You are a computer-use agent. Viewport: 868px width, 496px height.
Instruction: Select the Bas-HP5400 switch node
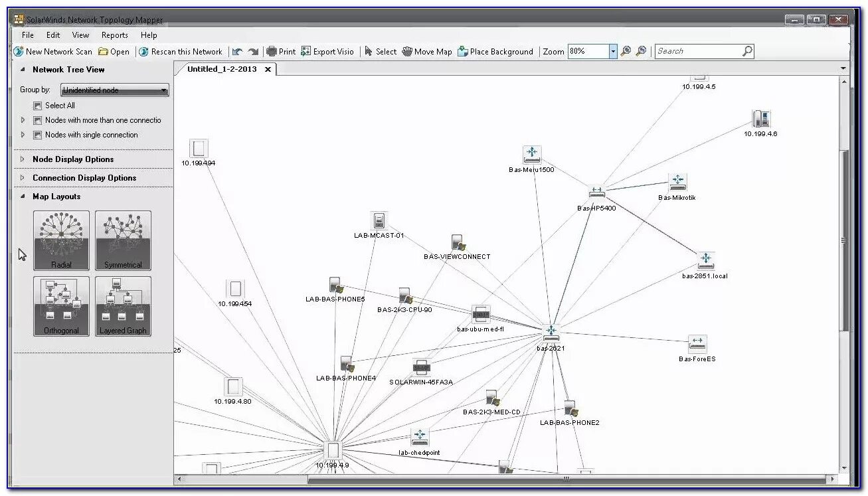(x=596, y=193)
